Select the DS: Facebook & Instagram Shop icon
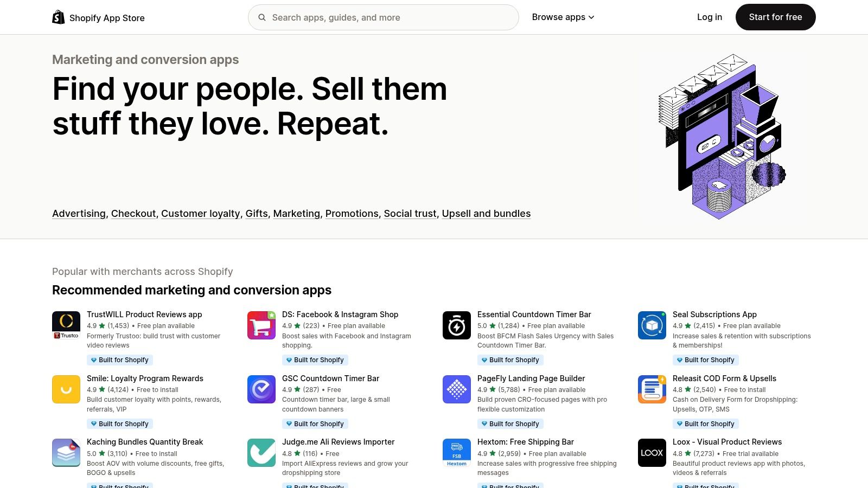The image size is (868, 488). click(x=261, y=325)
